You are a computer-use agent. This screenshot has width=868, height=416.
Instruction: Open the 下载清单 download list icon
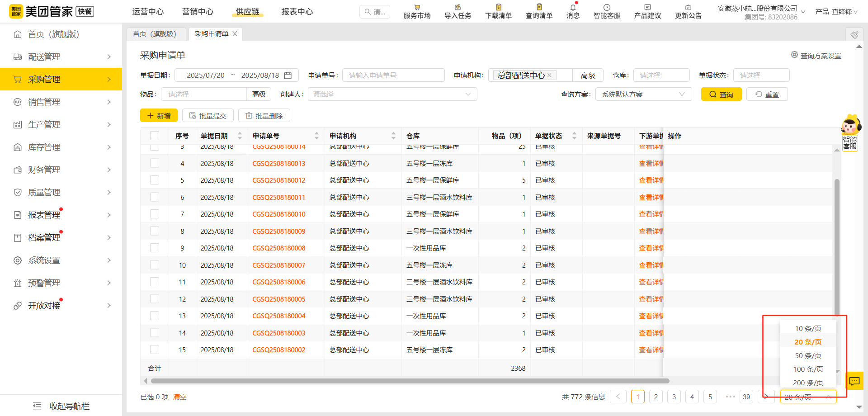(498, 11)
